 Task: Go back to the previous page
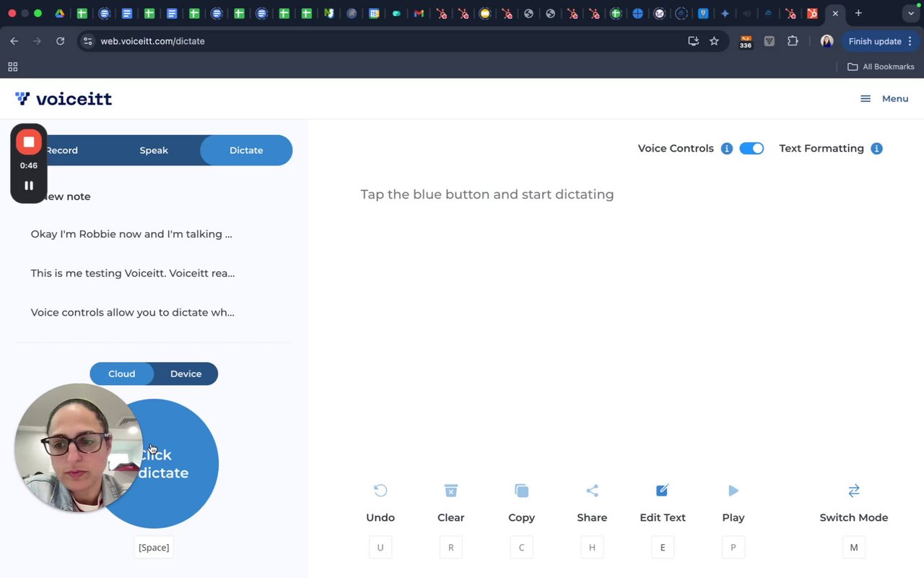[14, 41]
